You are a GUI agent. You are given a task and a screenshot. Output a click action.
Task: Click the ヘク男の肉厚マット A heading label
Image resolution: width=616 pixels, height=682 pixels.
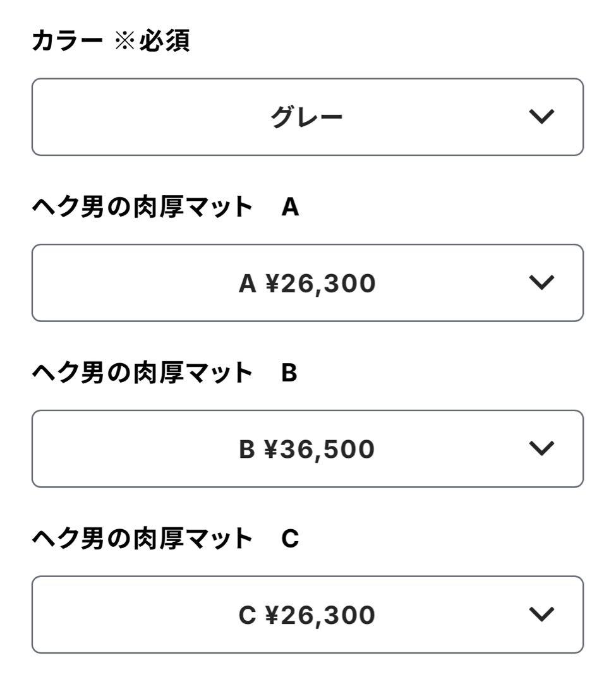click(142, 208)
